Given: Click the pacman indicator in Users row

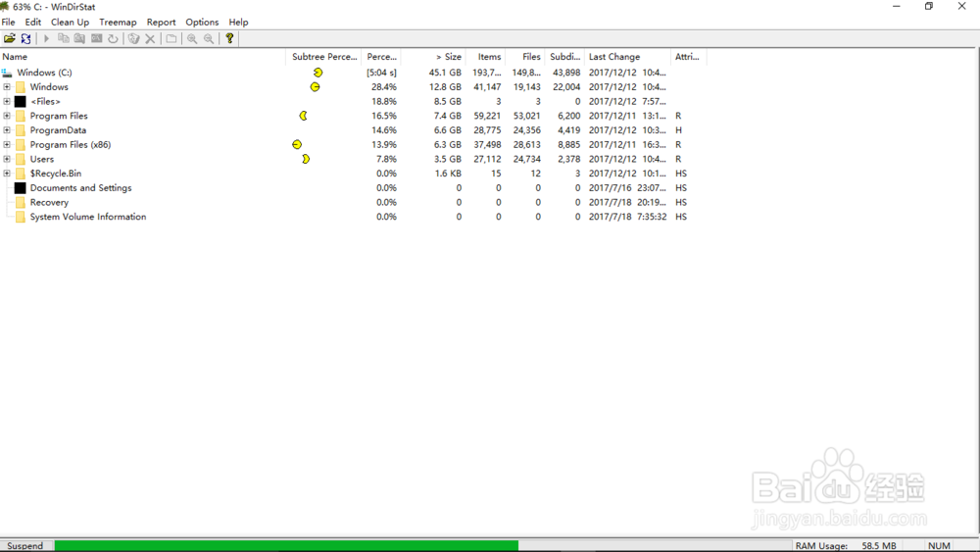Looking at the screenshot, I should tap(306, 159).
